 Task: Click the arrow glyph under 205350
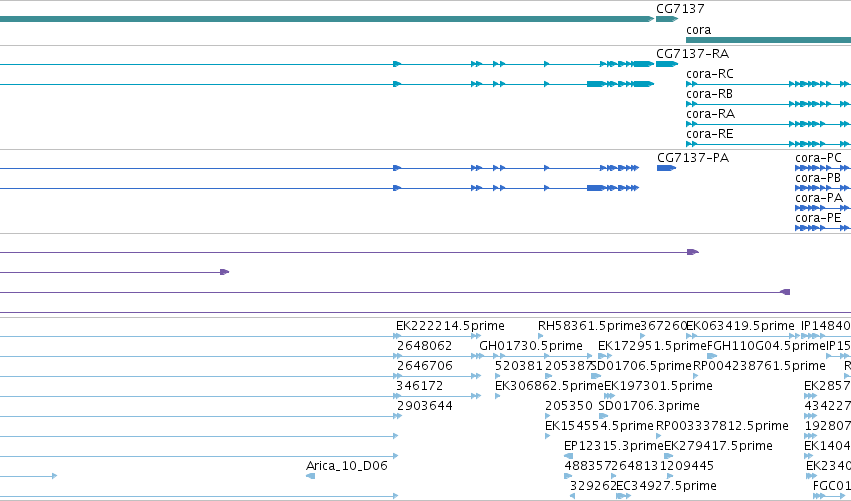point(548,416)
